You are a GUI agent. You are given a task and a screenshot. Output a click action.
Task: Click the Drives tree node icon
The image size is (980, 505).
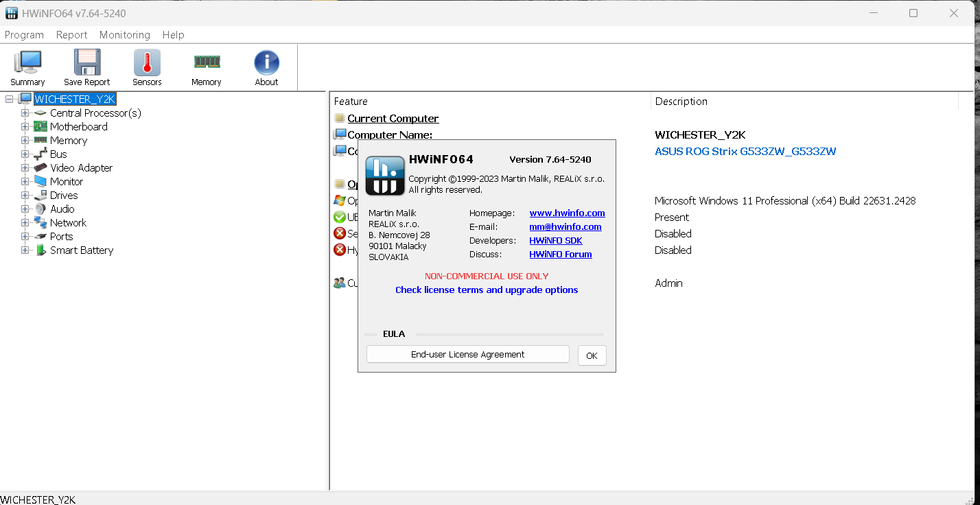click(40, 196)
